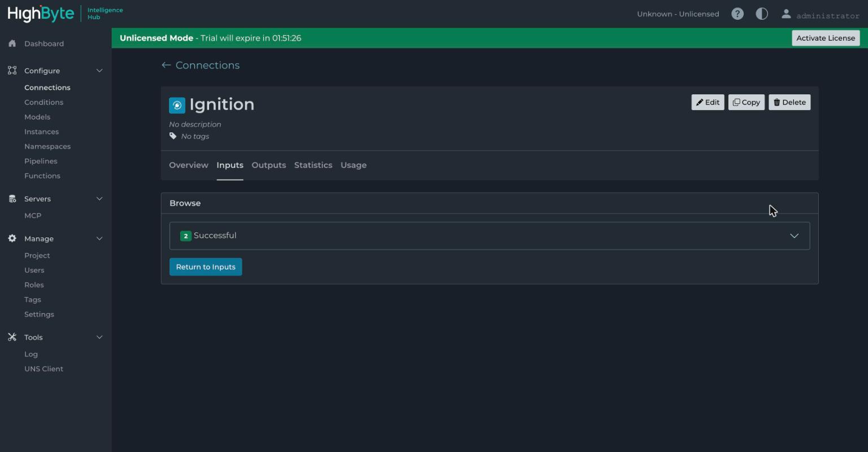
Task: Open Models in the sidebar
Action: (37, 117)
